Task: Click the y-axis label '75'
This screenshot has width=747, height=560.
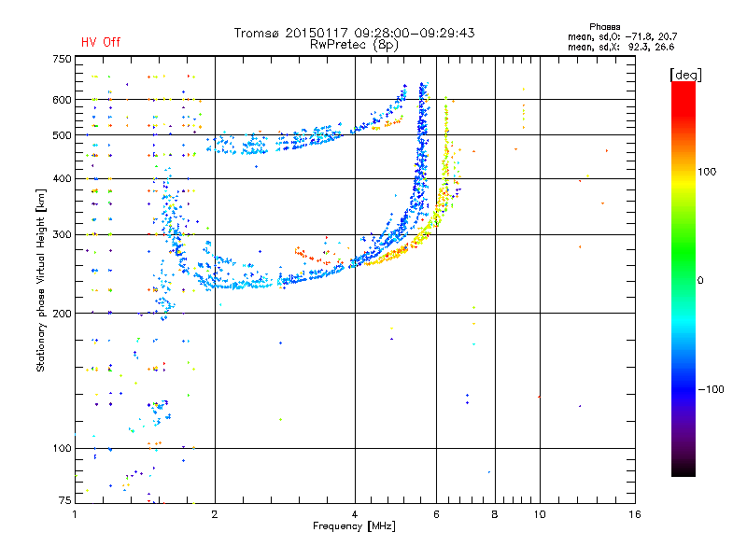Action: coord(65,500)
